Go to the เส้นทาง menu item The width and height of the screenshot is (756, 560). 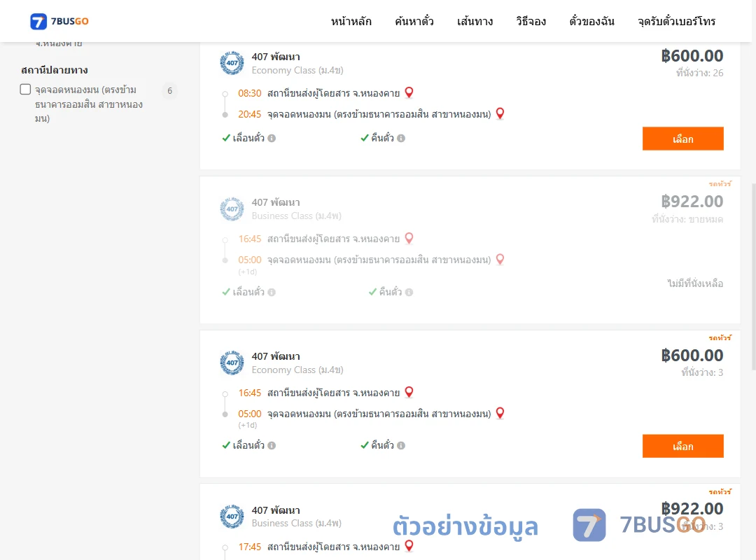475,21
